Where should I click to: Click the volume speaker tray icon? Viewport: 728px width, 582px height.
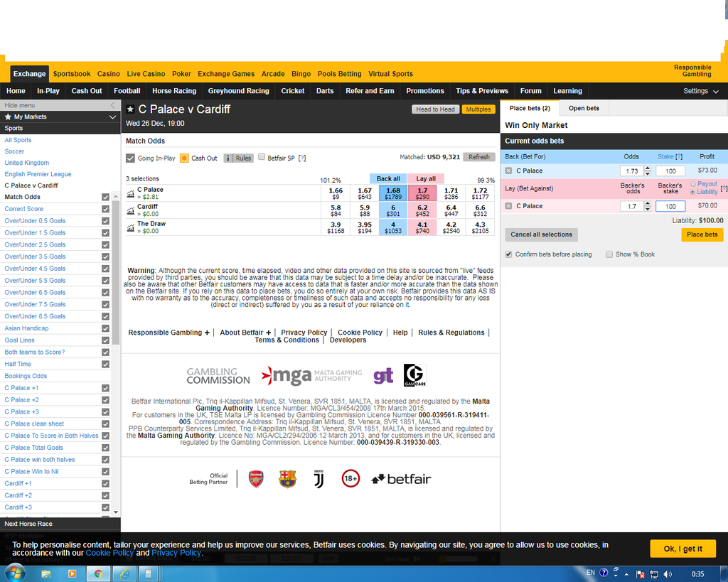click(x=668, y=574)
